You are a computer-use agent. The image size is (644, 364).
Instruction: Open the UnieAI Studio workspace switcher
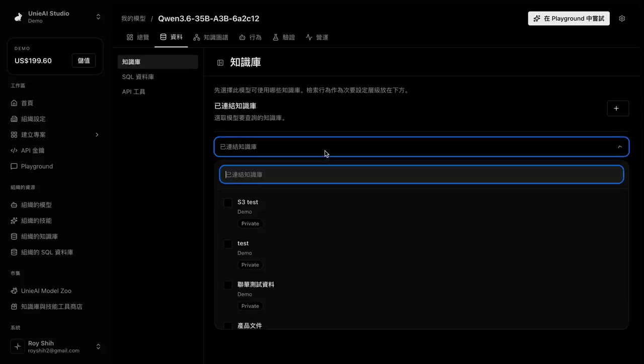pos(98,17)
